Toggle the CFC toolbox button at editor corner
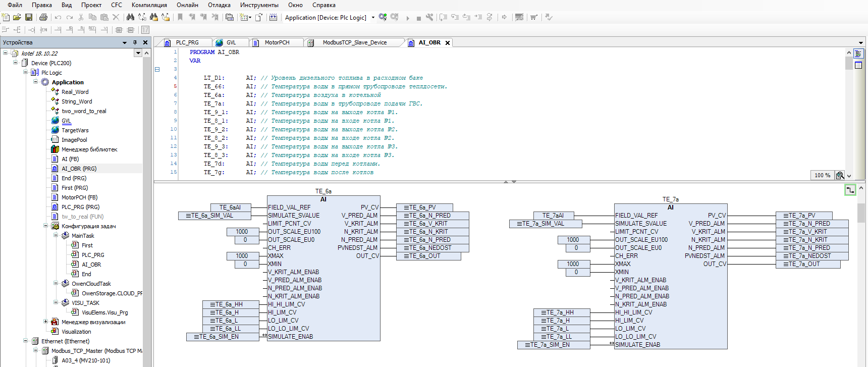The image size is (868, 367). 850,190
